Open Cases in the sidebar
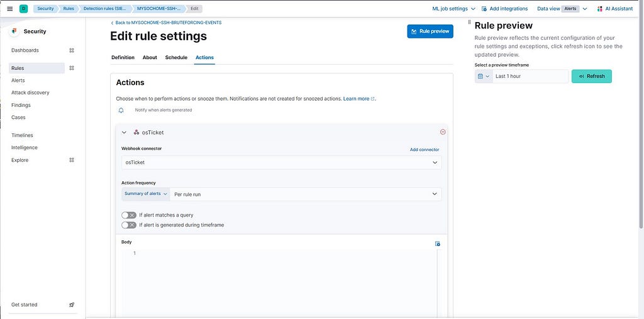The height and width of the screenshot is (319, 644). (18, 118)
